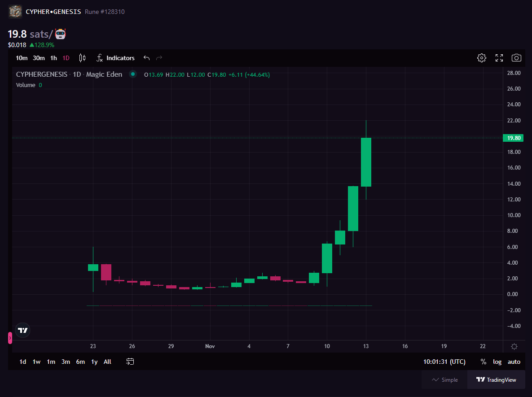This screenshot has height=397, width=532.
Task: Open the timezone menu showing UTC time
Action: click(x=444, y=362)
